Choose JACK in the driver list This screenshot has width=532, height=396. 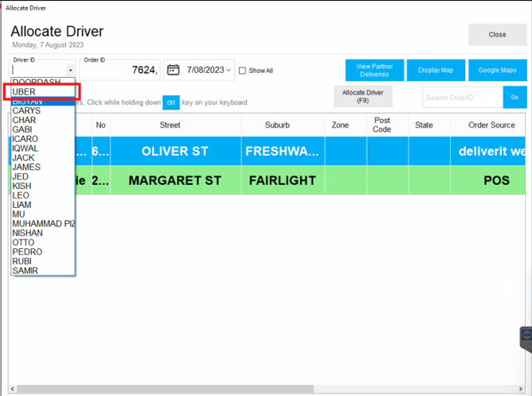(x=24, y=158)
